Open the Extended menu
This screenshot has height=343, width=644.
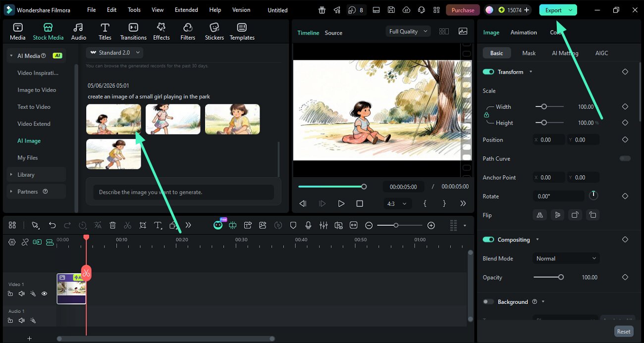186,10
